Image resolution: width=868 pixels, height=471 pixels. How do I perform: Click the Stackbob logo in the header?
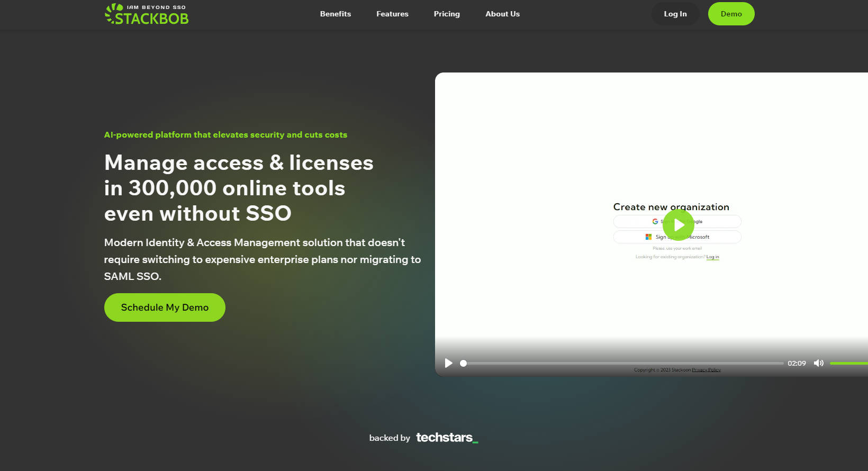point(147,14)
